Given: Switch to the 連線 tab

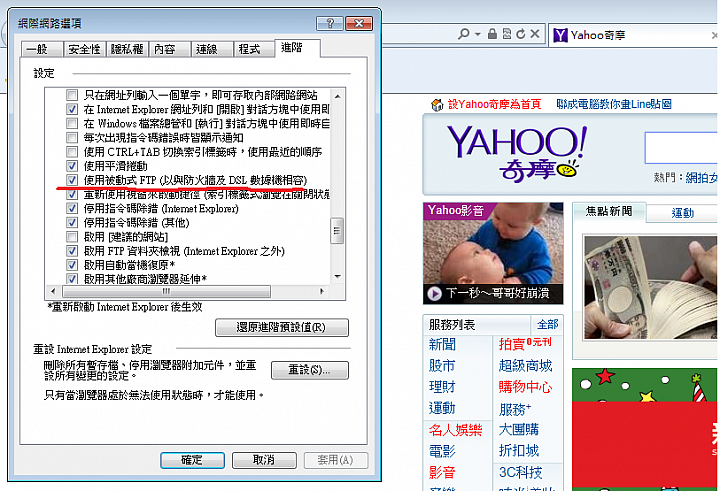Looking at the screenshot, I should coord(212,49).
